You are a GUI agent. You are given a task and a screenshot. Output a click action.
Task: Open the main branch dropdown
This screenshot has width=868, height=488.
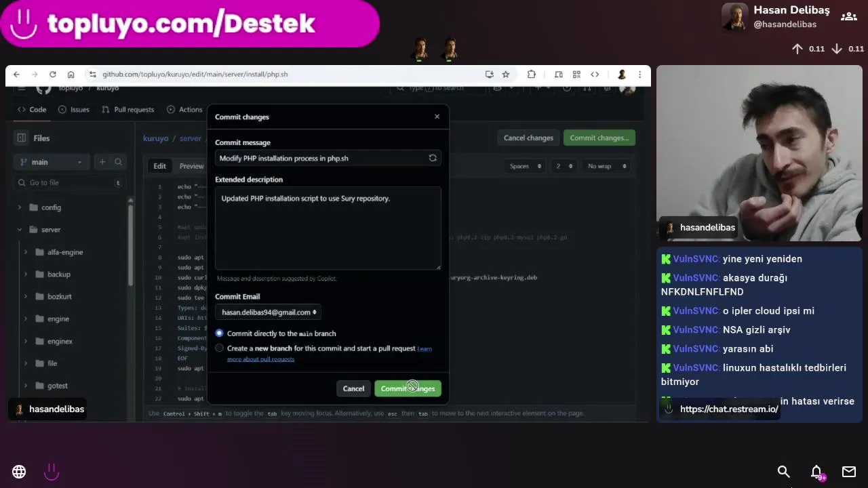pyautogui.click(x=52, y=162)
